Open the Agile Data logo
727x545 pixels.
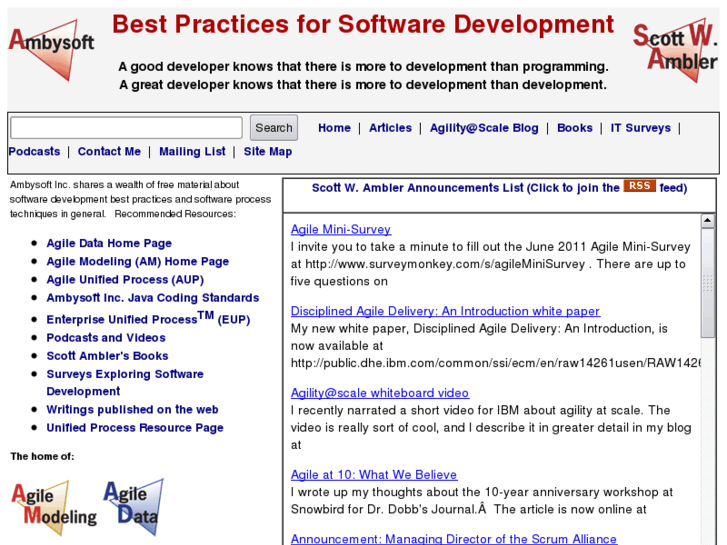pos(133,507)
